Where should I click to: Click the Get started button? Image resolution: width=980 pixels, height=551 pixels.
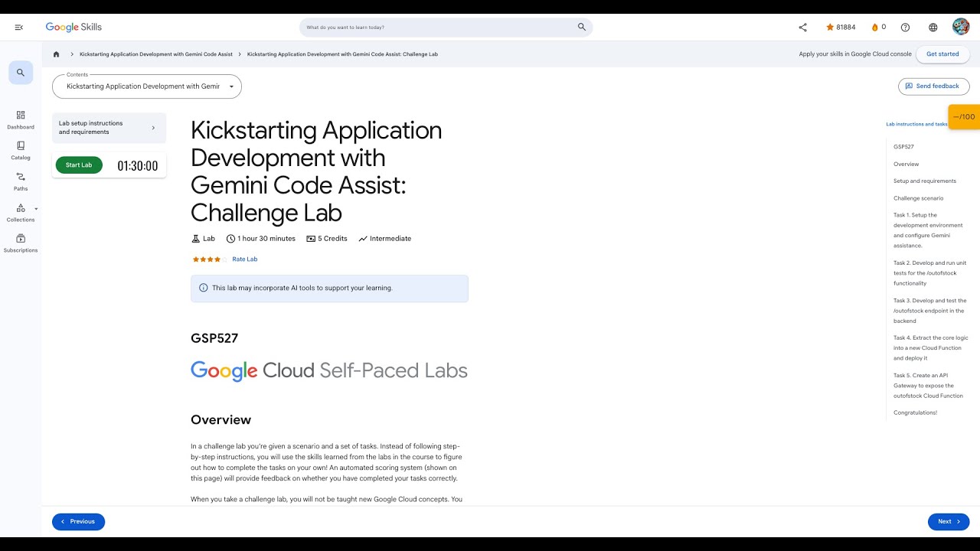coord(942,54)
